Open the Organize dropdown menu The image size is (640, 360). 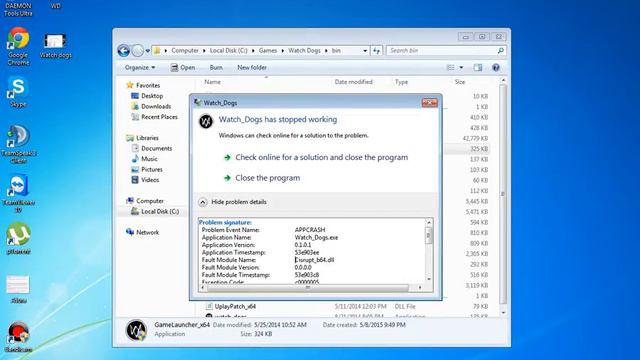[140, 68]
